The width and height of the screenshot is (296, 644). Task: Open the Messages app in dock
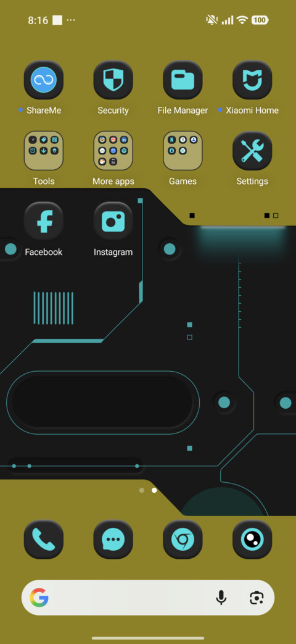coord(113,539)
